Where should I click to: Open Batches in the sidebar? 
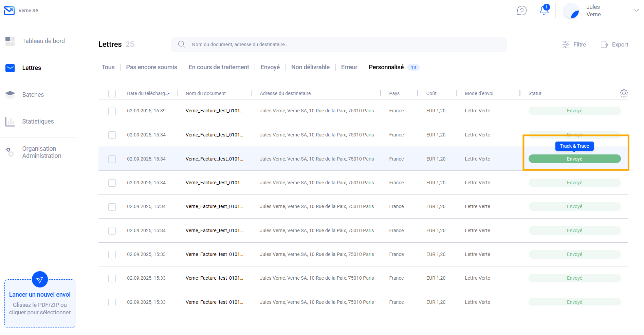click(x=33, y=95)
